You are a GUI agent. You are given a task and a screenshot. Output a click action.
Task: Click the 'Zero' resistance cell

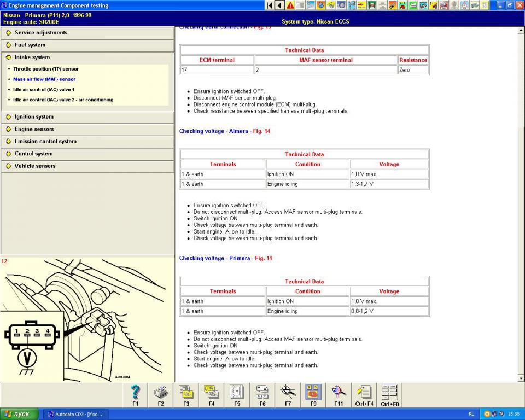pyautogui.click(x=413, y=70)
